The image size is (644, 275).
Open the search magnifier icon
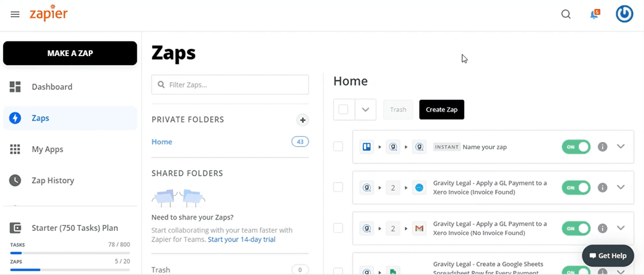[566, 14]
